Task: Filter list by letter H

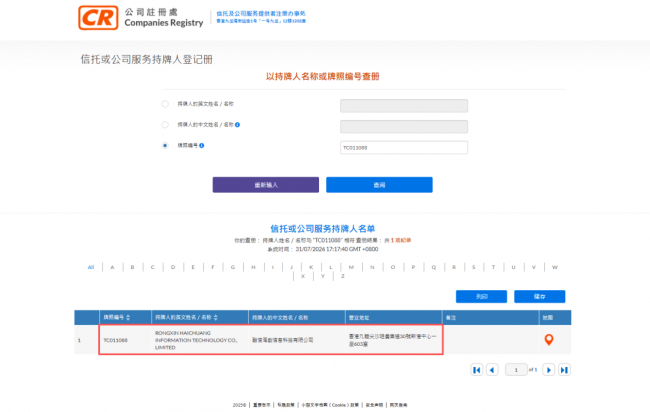Action: (x=253, y=267)
